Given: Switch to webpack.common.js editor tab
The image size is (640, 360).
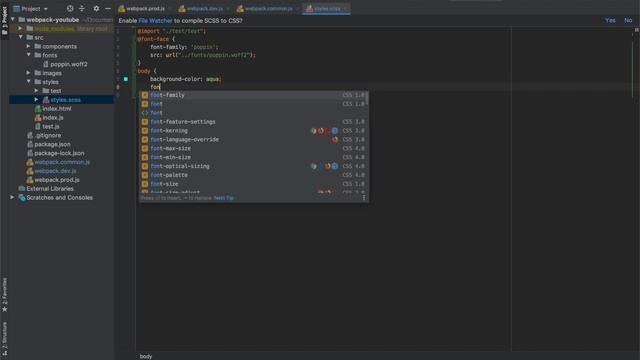Looking at the screenshot, I should tap(267, 9).
